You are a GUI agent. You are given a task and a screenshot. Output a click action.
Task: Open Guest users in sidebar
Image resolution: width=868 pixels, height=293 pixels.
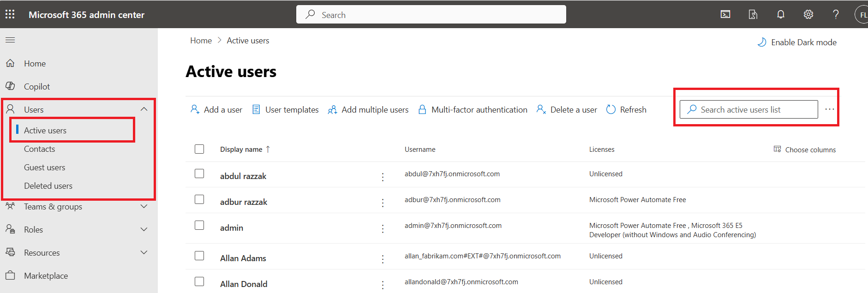click(44, 167)
